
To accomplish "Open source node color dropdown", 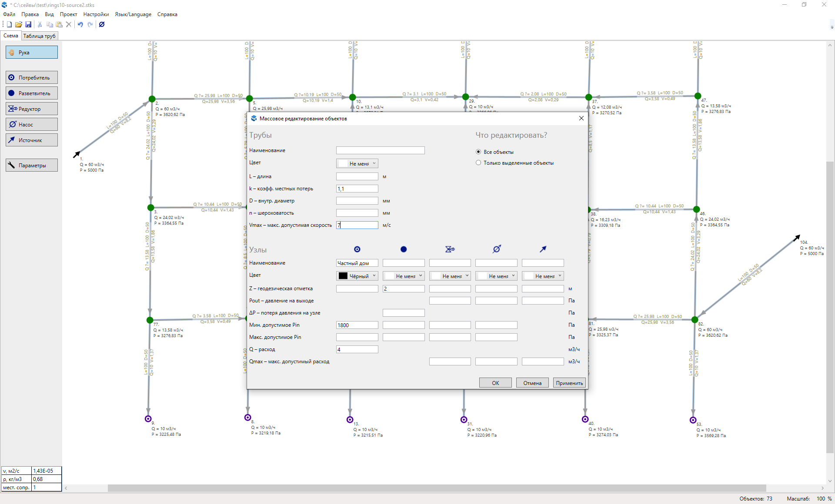I will (543, 275).
